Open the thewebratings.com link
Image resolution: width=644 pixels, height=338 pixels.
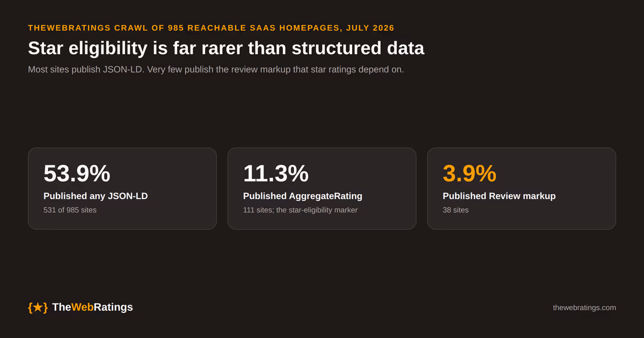[584, 307]
